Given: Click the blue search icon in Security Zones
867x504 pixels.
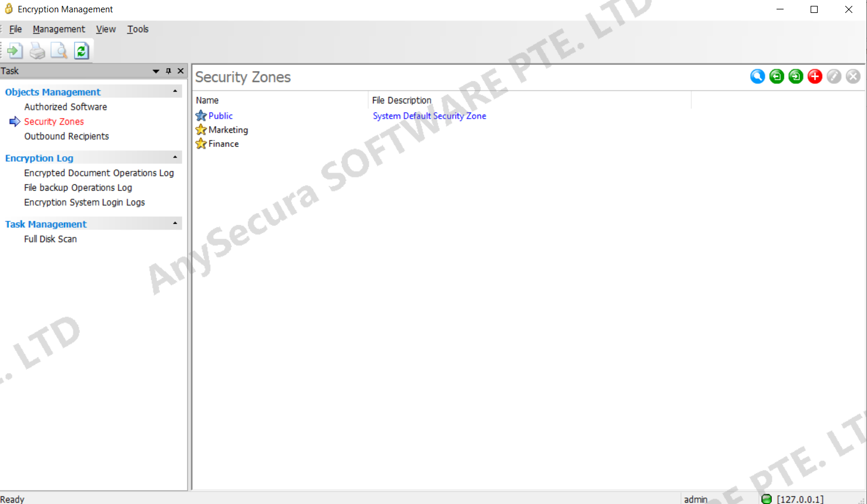Looking at the screenshot, I should coord(758,76).
